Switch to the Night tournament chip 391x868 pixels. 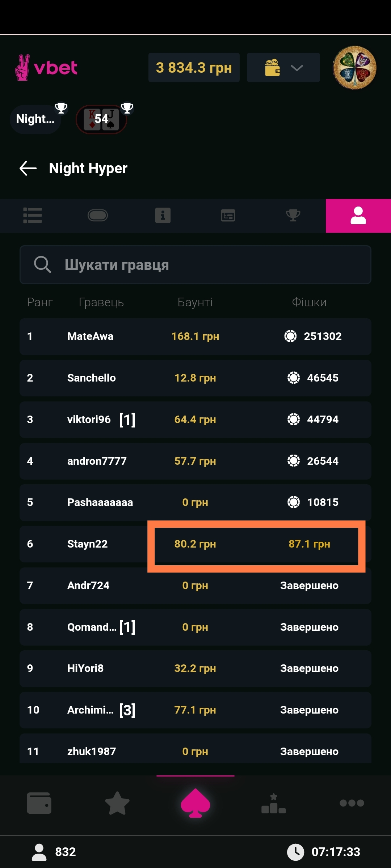tap(35, 119)
